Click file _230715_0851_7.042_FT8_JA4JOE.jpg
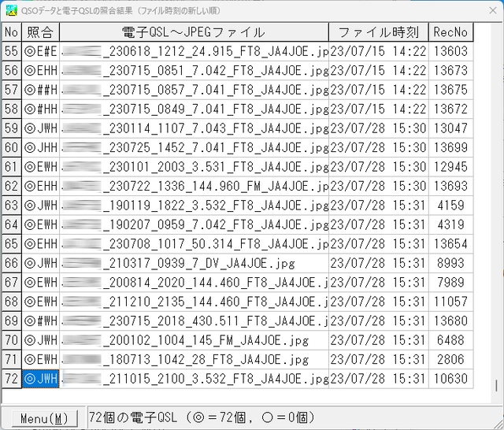This screenshot has height=430, width=504. (195, 70)
